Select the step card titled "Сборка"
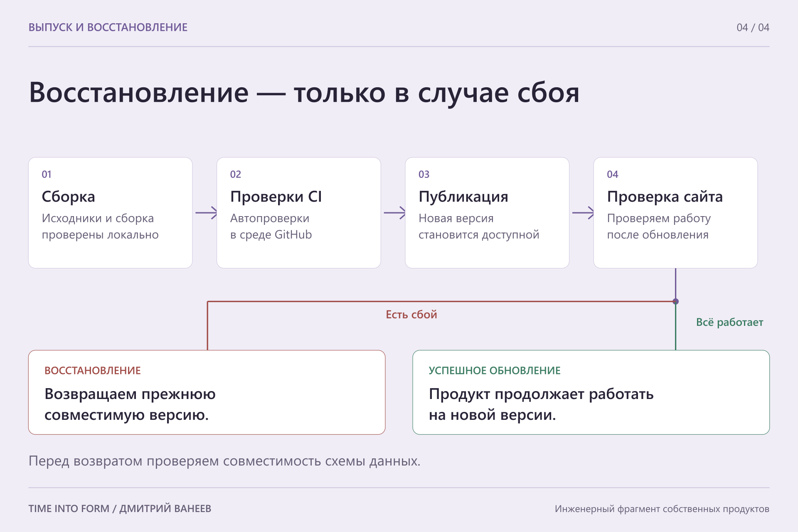Viewport: 798px width, 532px height. (x=110, y=213)
